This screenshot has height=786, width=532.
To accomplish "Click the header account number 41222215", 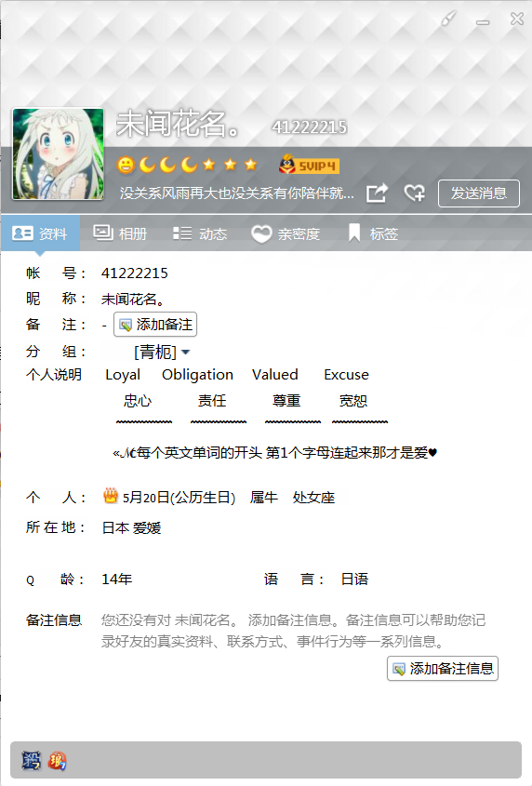I will point(310,127).
